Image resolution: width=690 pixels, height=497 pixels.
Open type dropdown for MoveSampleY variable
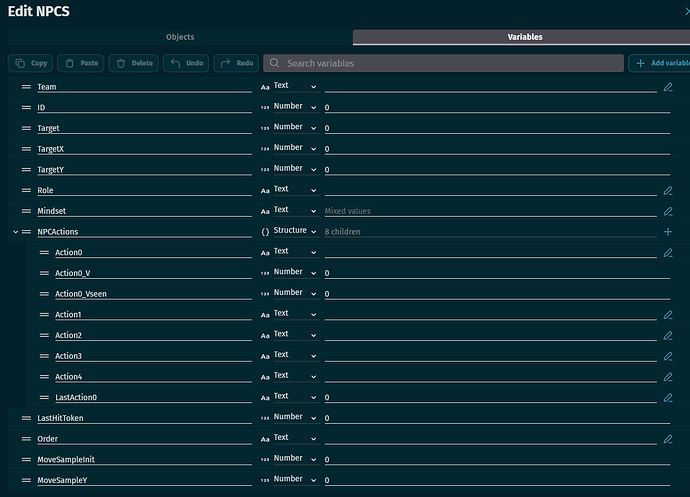295,479
